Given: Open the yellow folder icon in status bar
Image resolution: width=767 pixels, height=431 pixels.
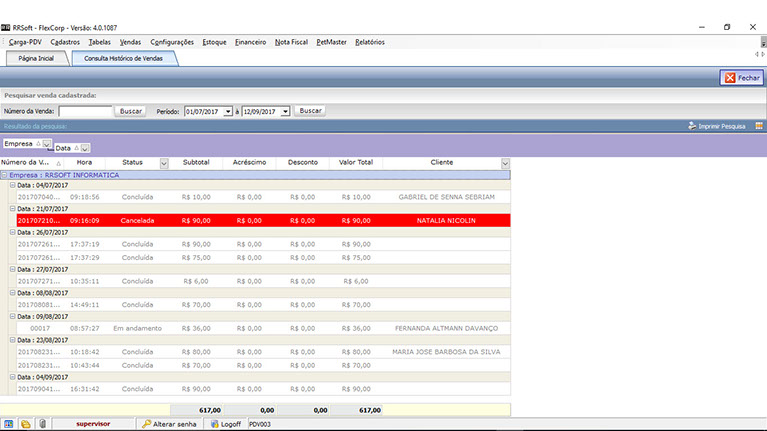Looking at the screenshot, I should click(x=25, y=424).
